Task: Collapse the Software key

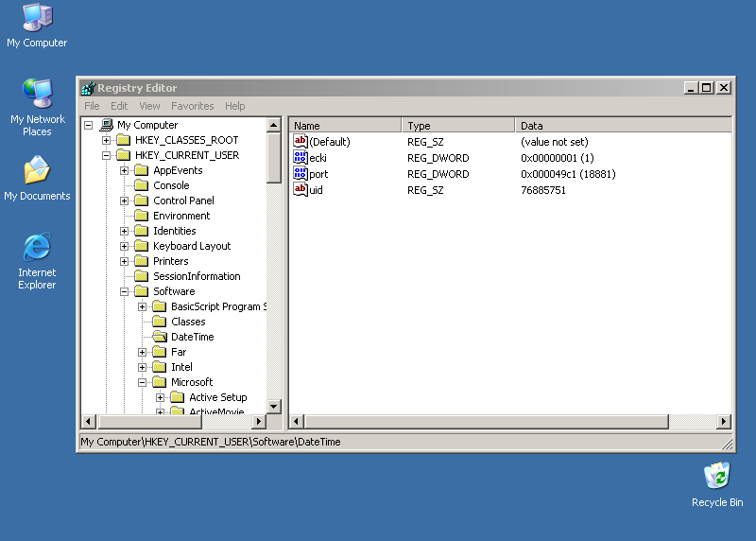Action: [125, 291]
